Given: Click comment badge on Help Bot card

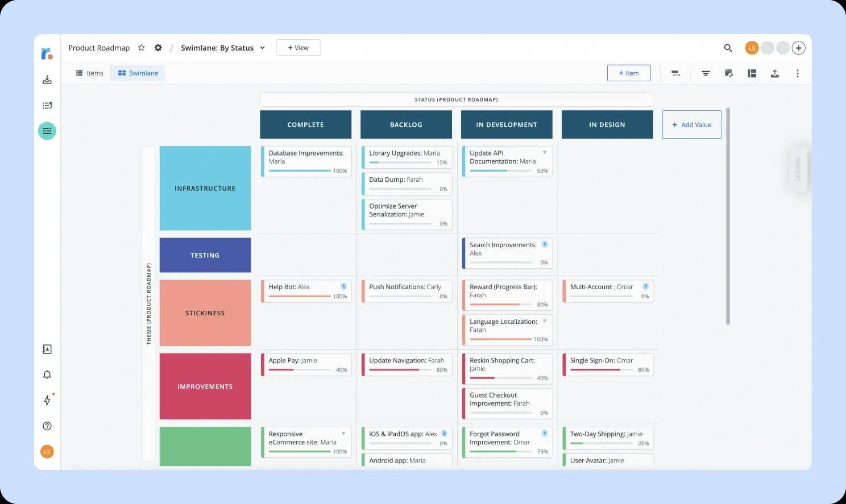Looking at the screenshot, I should click(x=343, y=286).
